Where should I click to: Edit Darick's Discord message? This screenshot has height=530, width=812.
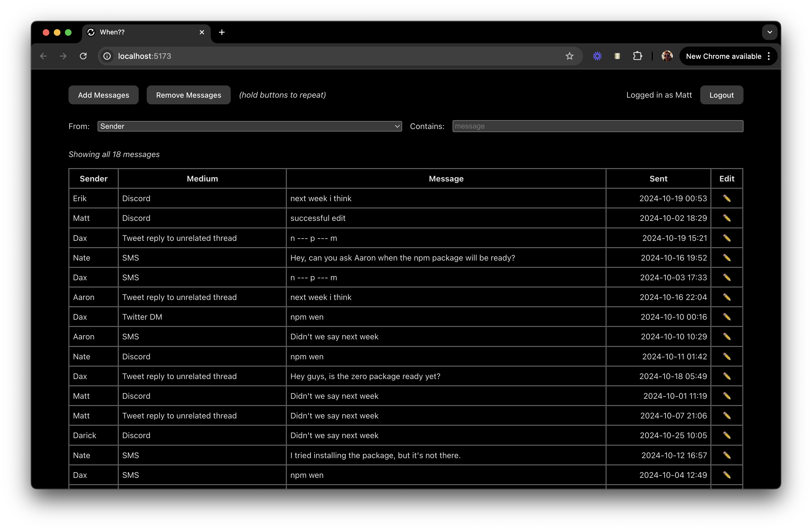727,435
